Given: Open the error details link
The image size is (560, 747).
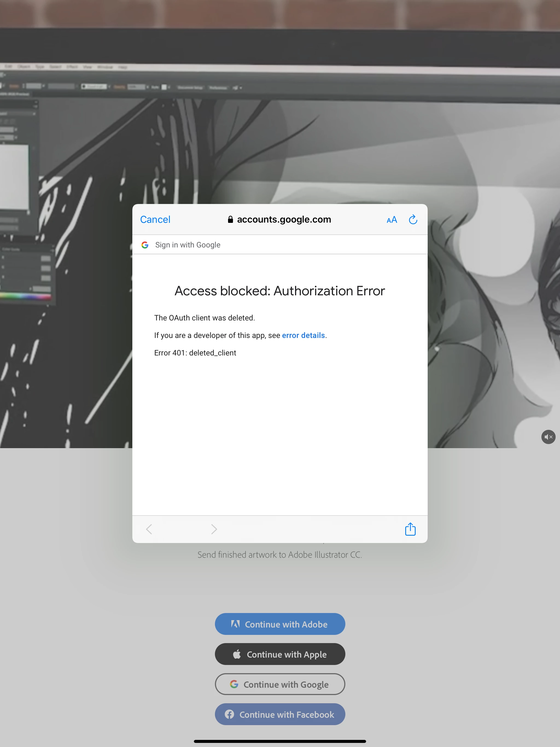Looking at the screenshot, I should (303, 335).
